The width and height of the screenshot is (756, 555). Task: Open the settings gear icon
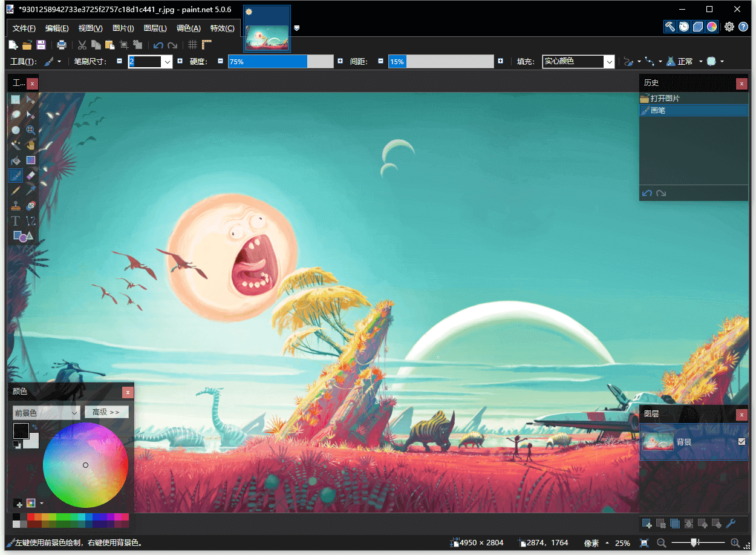pyautogui.click(x=729, y=27)
